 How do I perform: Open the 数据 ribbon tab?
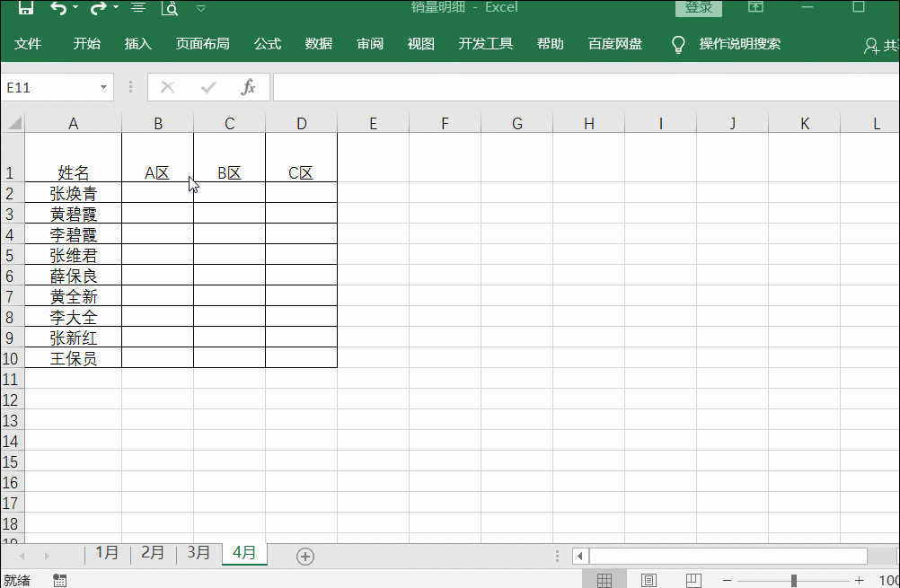tap(317, 42)
